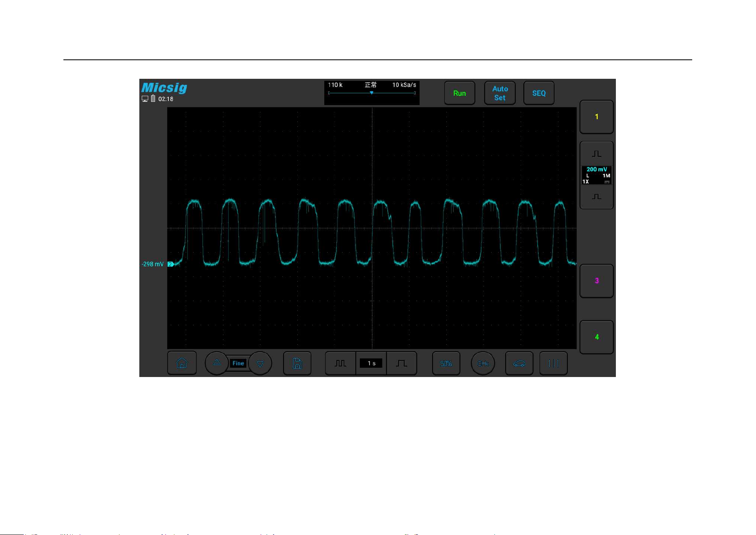The image size is (756, 535).
Task: Open the 200 mV channel settings box
Action: coord(596,175)
